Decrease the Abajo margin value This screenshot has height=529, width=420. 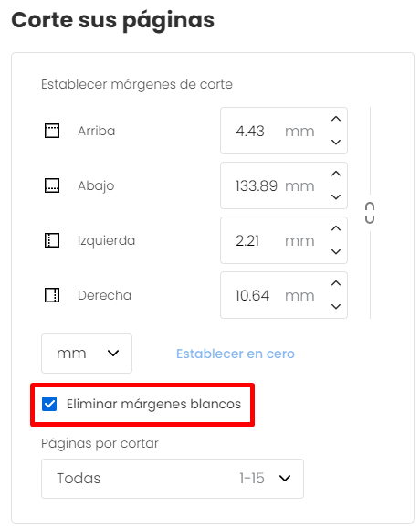click(x=336, y=197)
